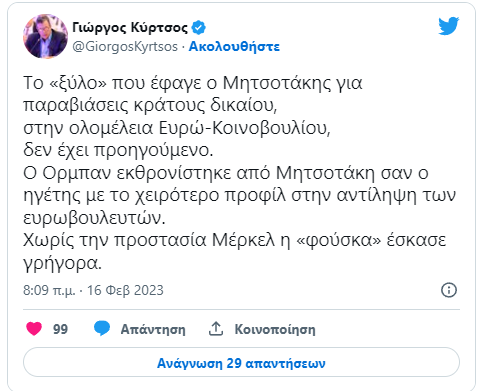Click the tweet line mentioning Ορμπαν

click(x=226, y=173)
